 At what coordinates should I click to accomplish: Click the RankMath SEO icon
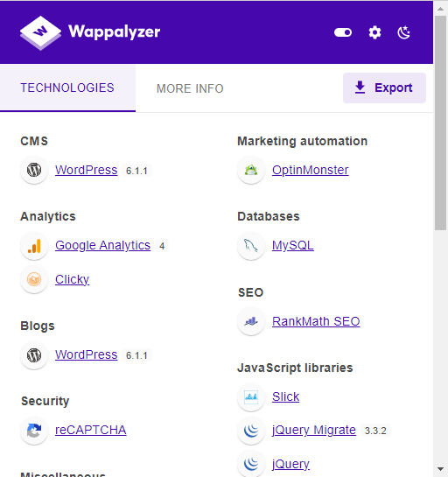(x=251, y=321)
